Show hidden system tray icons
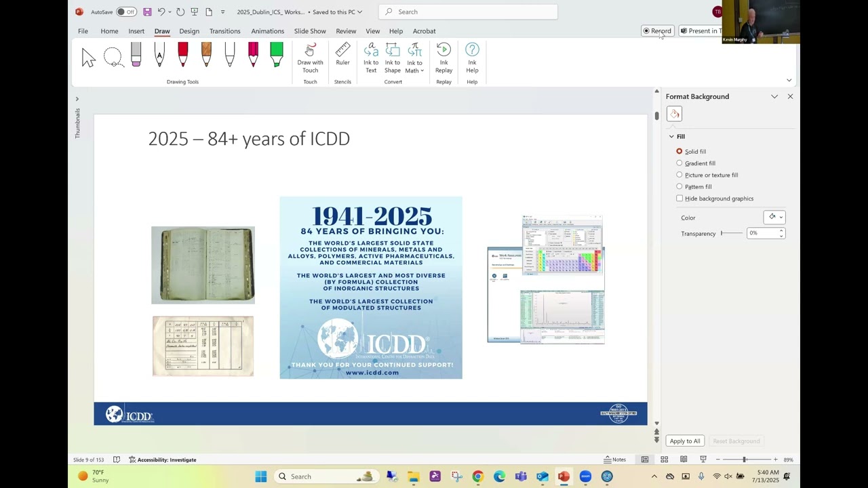 654,476
